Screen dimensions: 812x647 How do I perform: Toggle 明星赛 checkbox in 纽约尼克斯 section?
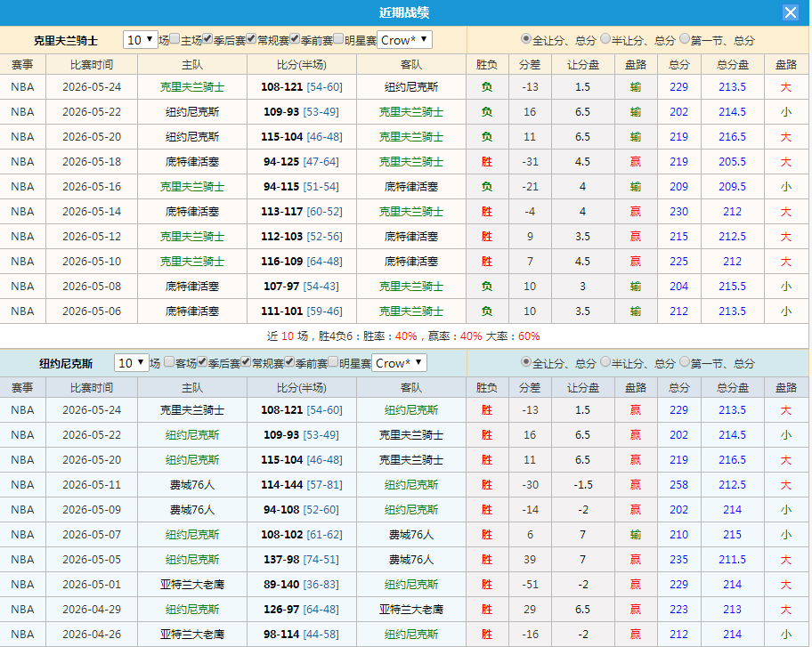pos(334,362)
